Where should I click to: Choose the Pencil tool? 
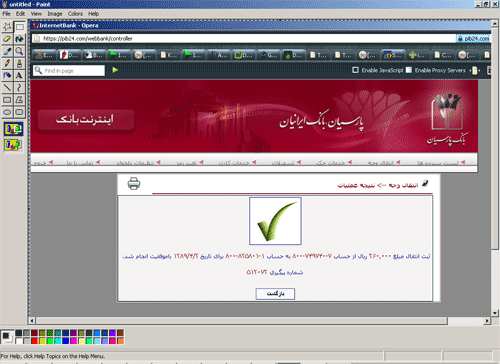point(7,63)
